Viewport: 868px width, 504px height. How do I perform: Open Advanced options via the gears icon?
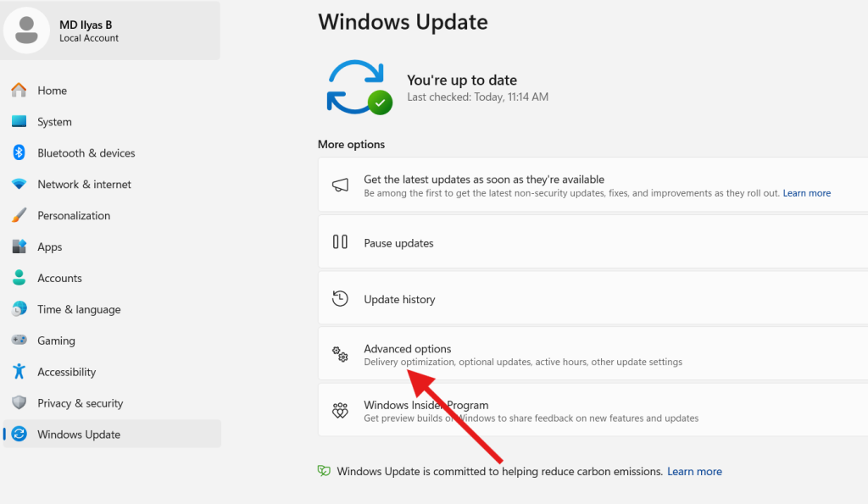[340, 354]
